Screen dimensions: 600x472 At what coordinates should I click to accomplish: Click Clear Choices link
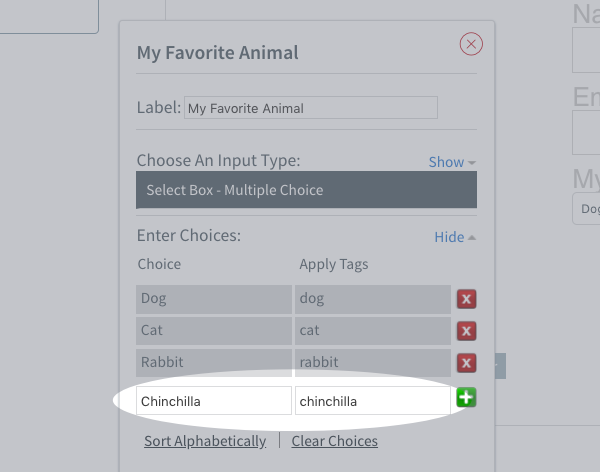335,441
